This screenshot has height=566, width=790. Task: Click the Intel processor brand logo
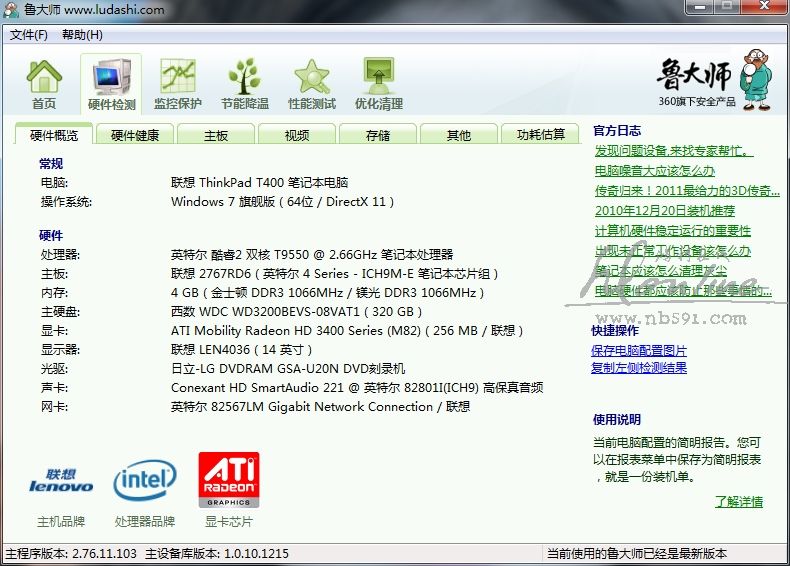click(x=145, y=481)
